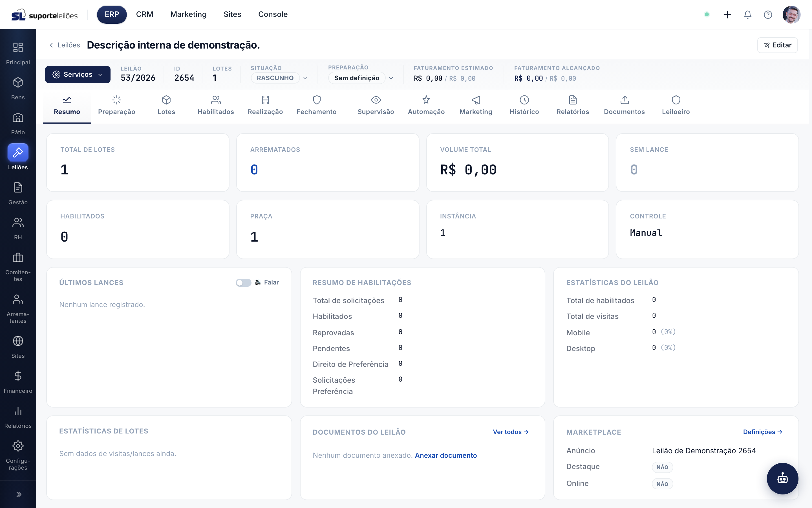Open the Serviços dropdown

pyautogui.click(x=78, y=74)
